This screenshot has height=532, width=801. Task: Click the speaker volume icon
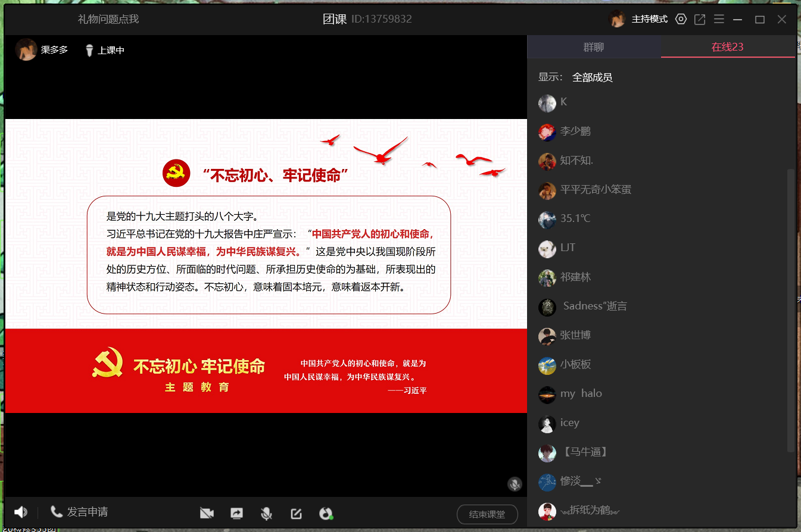pyautogui.click(x=21, y=512)
